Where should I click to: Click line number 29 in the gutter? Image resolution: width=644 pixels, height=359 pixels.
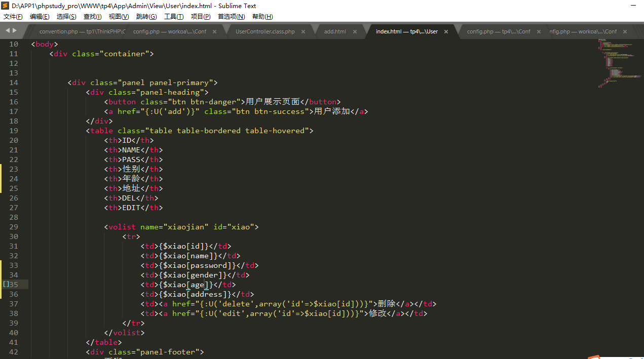coord(14,227)
